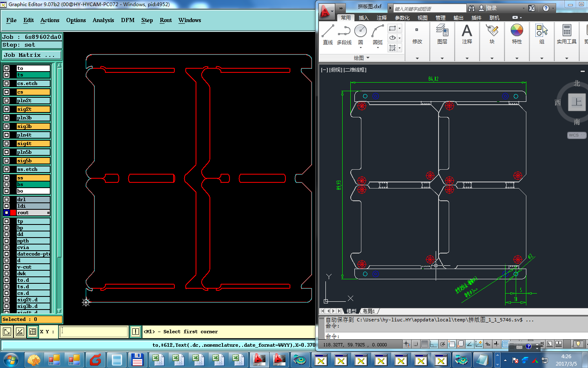Expand the Layers (图层) panel arrow
This screenshot has width=588, height=368.
[442, 58]
